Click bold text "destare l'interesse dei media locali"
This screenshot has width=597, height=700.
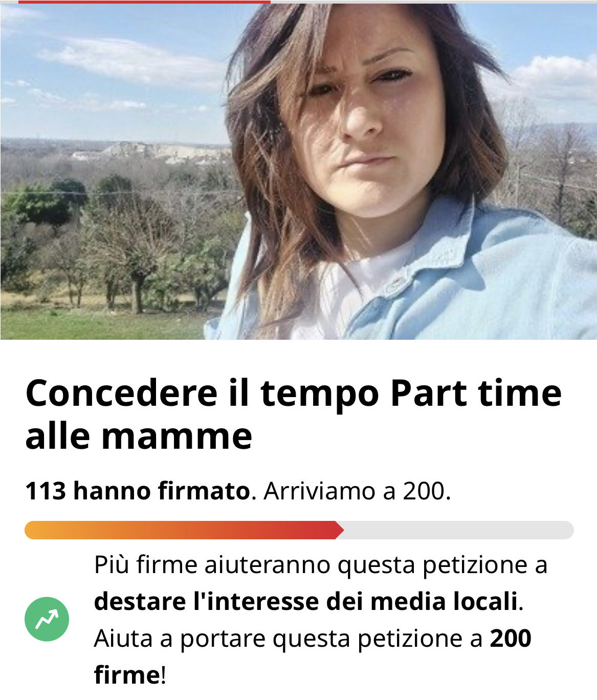coord(306,601)
